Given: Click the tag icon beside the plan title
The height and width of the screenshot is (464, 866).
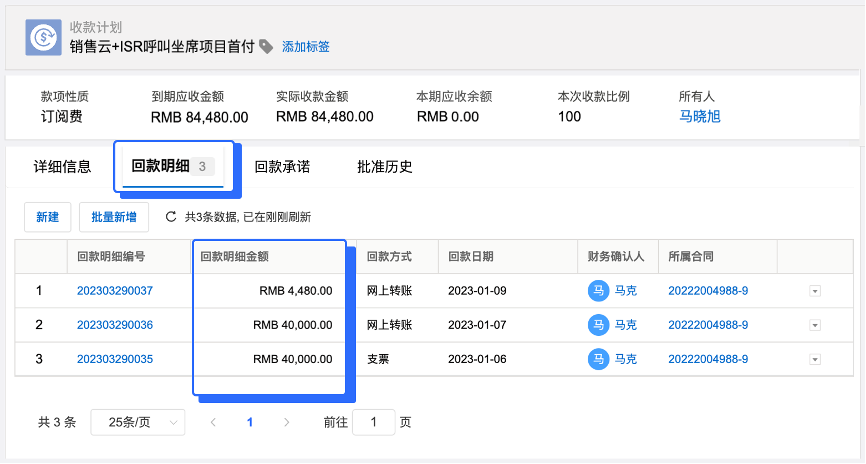Looking at the screenshot, I should pos(266,46).
